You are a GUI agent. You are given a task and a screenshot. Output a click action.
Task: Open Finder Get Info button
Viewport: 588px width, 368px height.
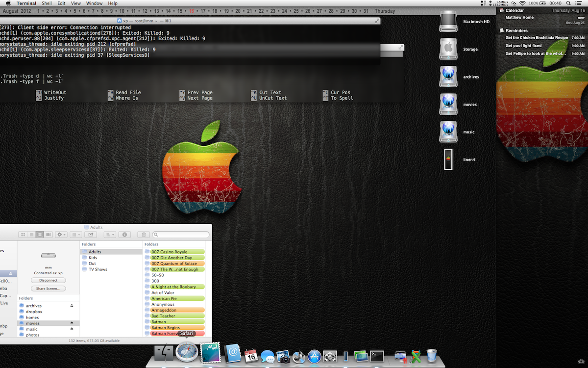[124, 235]
